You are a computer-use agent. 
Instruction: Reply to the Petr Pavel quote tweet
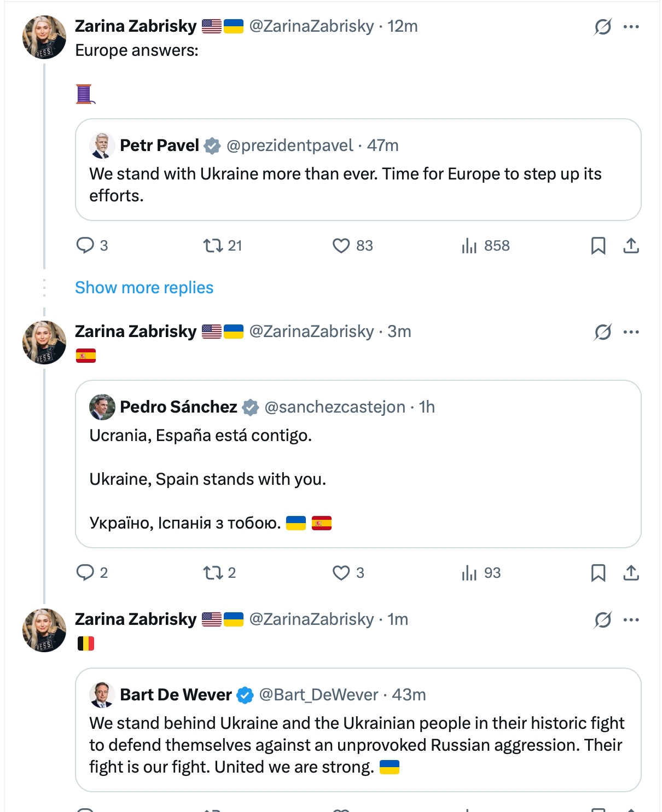pos(85,245)
